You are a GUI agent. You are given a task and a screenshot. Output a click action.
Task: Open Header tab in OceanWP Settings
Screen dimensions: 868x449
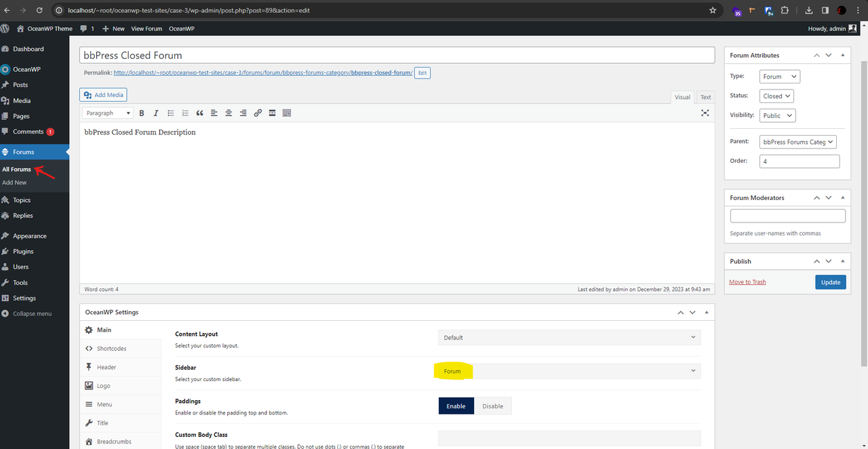click(x=121, y=367)
